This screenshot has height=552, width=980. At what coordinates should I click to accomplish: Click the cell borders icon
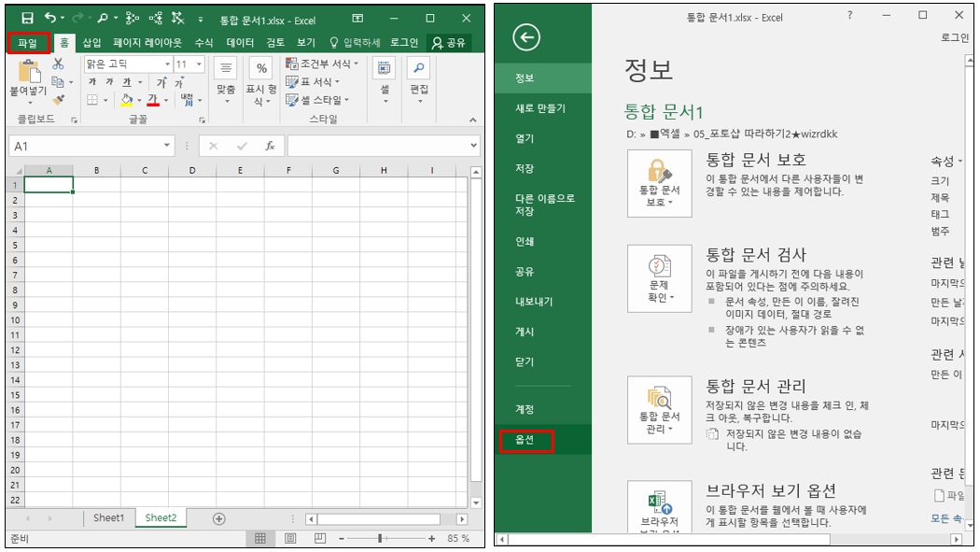tap(92, 100)
